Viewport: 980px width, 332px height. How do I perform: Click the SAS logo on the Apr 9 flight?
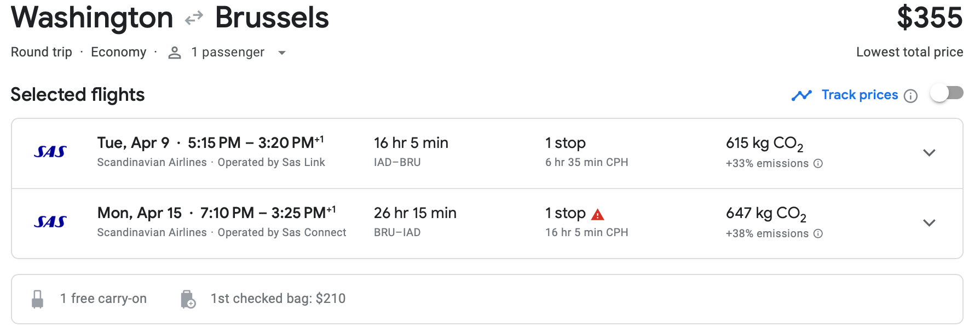click(50, 152)
